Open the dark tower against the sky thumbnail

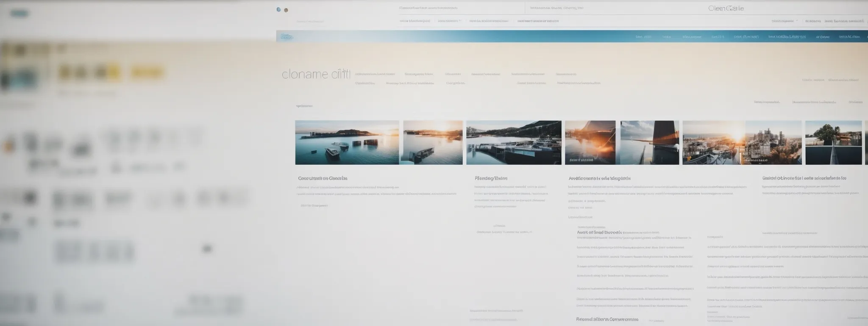pyautogui.click(x=649, y=143)
